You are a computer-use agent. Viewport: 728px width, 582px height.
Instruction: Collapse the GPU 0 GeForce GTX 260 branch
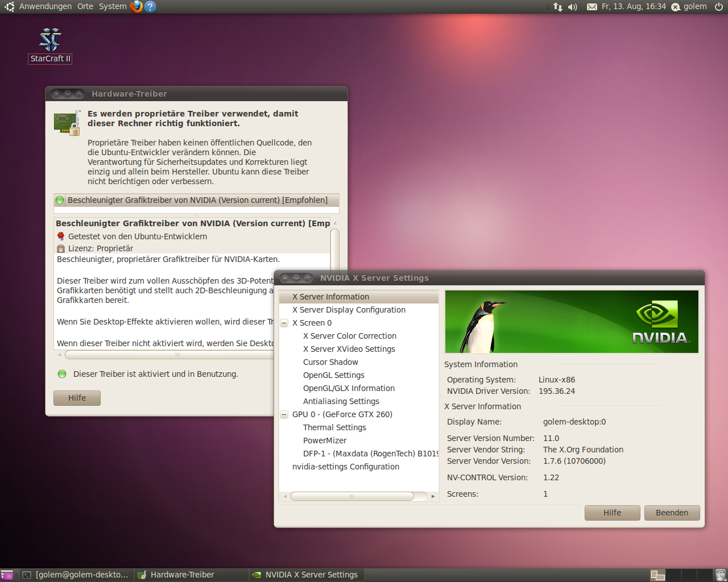pos(284,414)
